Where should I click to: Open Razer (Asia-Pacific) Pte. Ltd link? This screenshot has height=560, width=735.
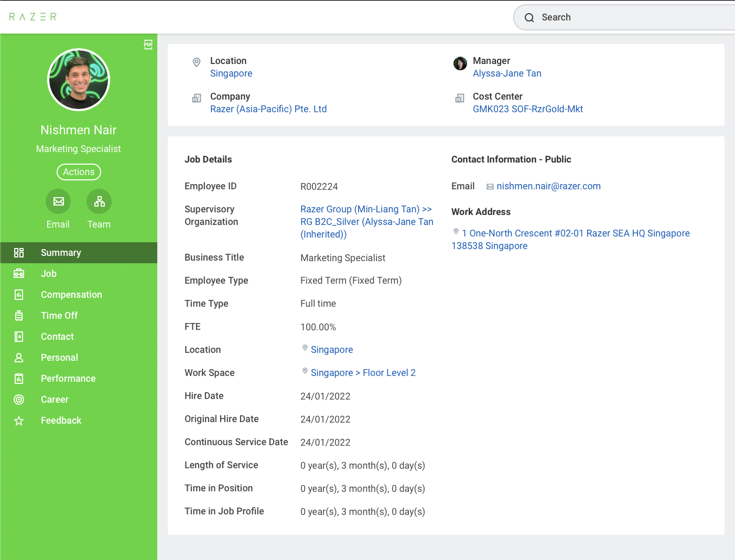coord(268,109)
